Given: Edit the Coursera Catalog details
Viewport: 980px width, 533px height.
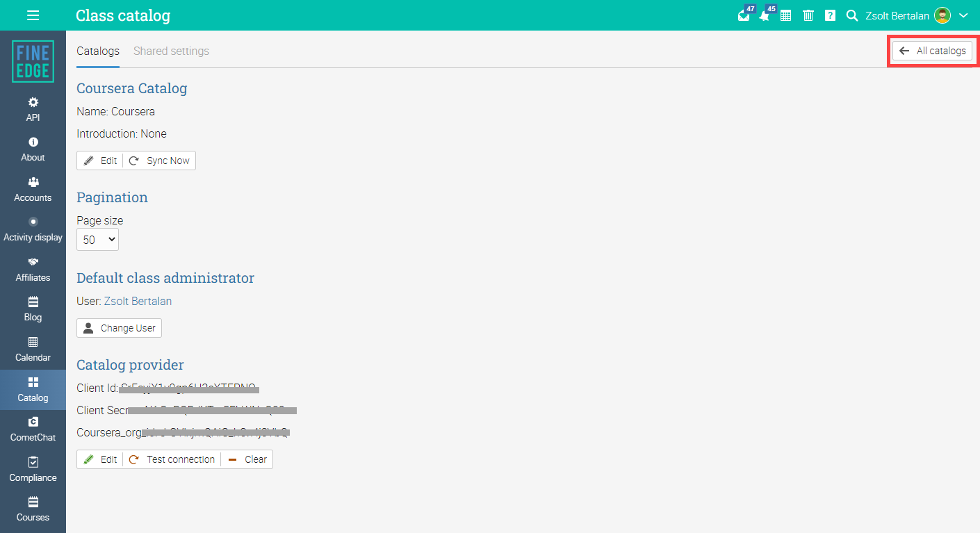Looking at the screenshot, I should [100, 161].
